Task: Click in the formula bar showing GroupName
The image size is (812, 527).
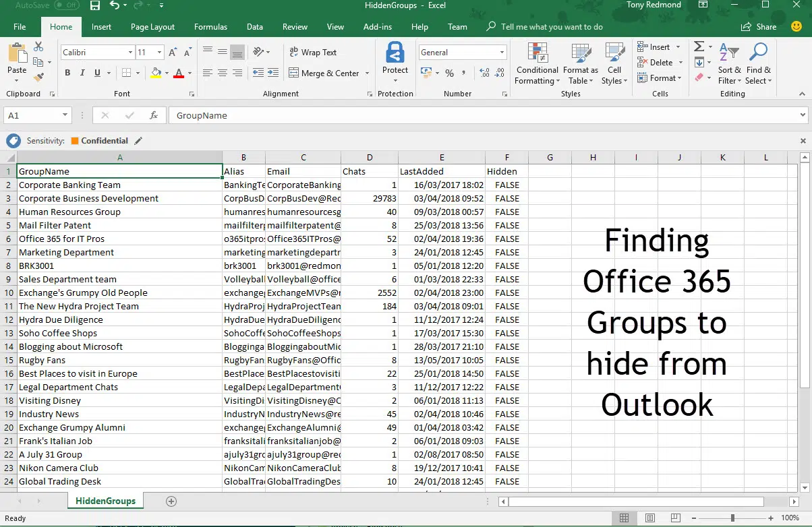Action: [x=487, y=115]
